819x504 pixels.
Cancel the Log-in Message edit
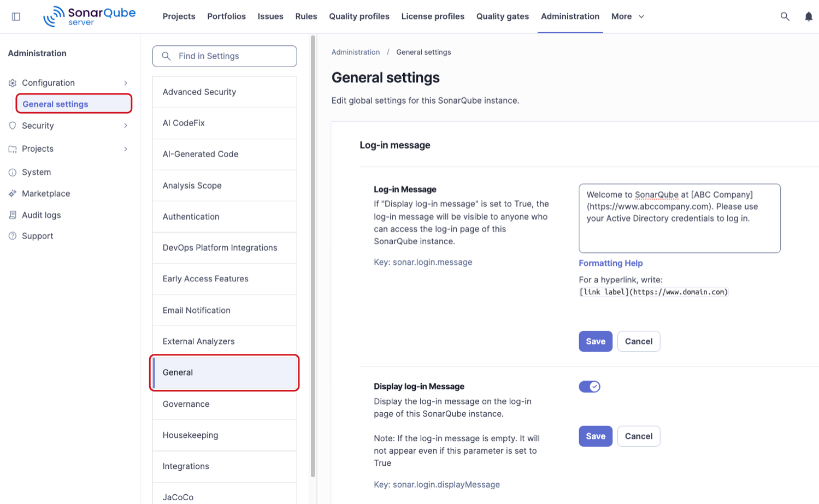(639, 341)
